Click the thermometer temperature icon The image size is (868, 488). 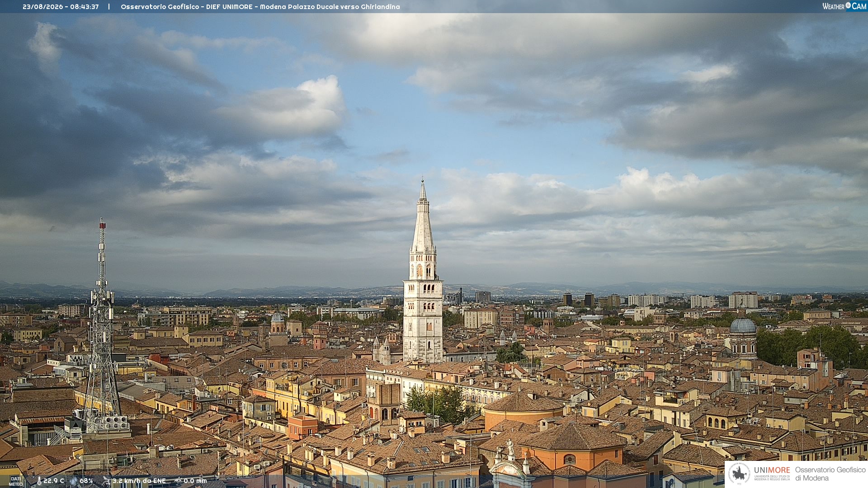click(39, 481)
